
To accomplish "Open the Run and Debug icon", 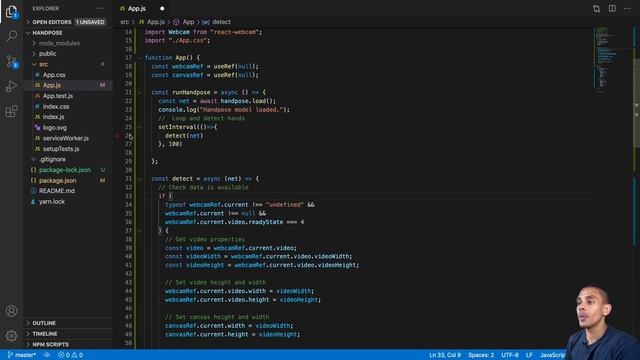I will coord(11,86).
